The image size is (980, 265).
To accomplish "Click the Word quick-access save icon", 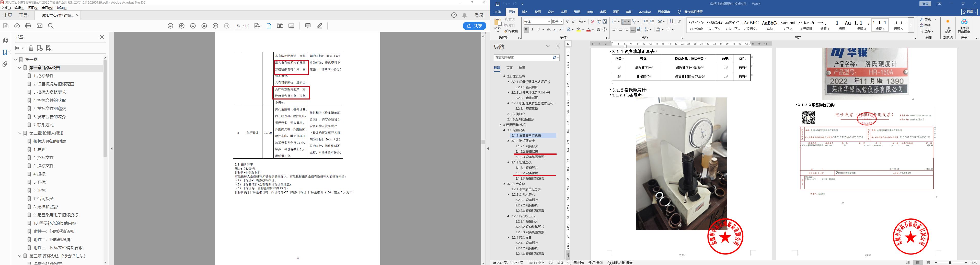I will pos(497,4).
